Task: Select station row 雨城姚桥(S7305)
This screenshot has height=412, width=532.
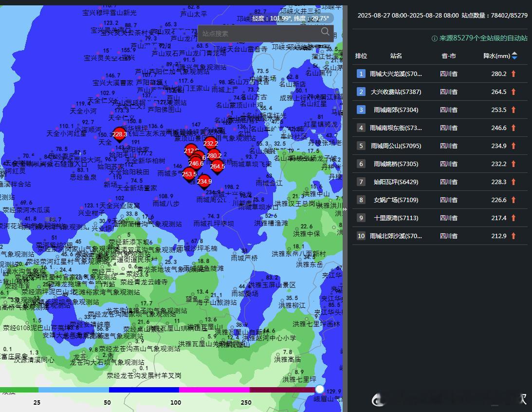Action: tap(440, 164)
